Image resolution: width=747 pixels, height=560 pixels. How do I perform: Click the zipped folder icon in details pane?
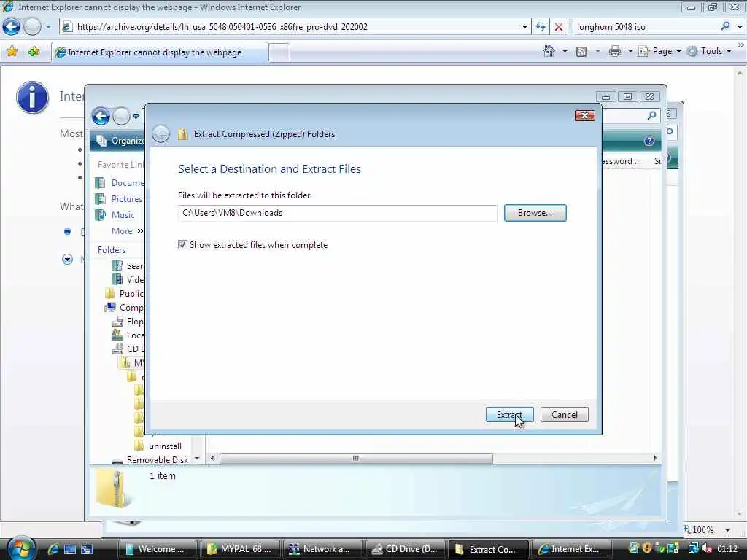pyautogui.click(x=113, y=489)
